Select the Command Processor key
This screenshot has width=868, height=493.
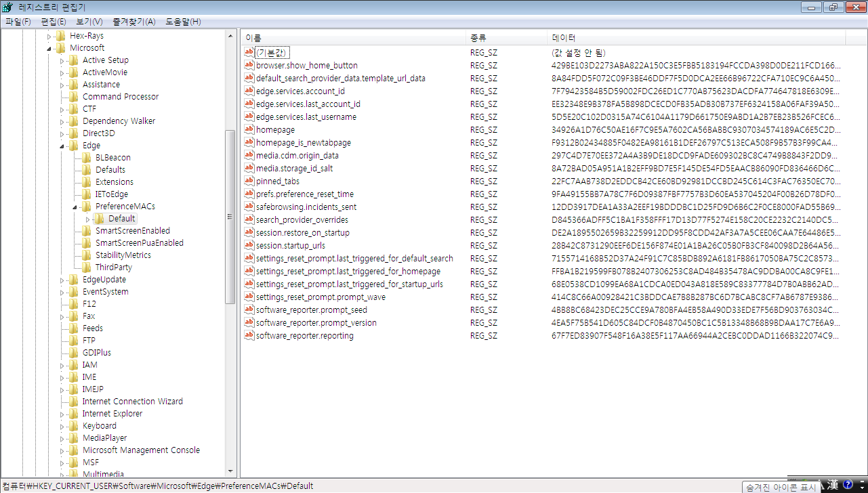[121, 97]
